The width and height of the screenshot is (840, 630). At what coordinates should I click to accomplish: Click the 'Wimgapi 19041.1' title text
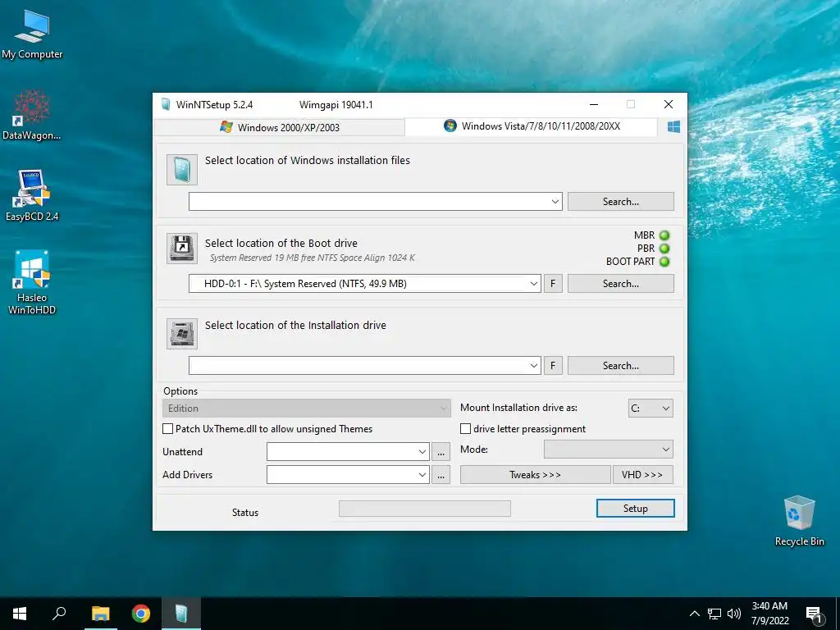(x=336, y=104)
